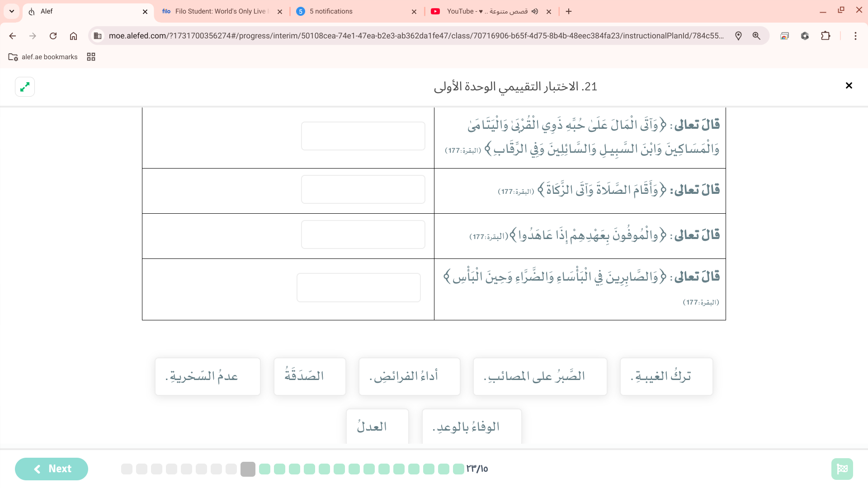Open the alef.ae bookmarks folder

pyautogui.click(x=43, y=57)
